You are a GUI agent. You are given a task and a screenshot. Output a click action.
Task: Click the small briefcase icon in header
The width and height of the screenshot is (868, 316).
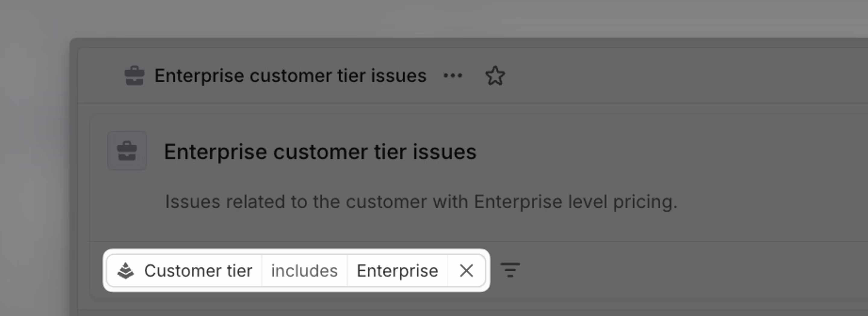[x=134, y=76]
